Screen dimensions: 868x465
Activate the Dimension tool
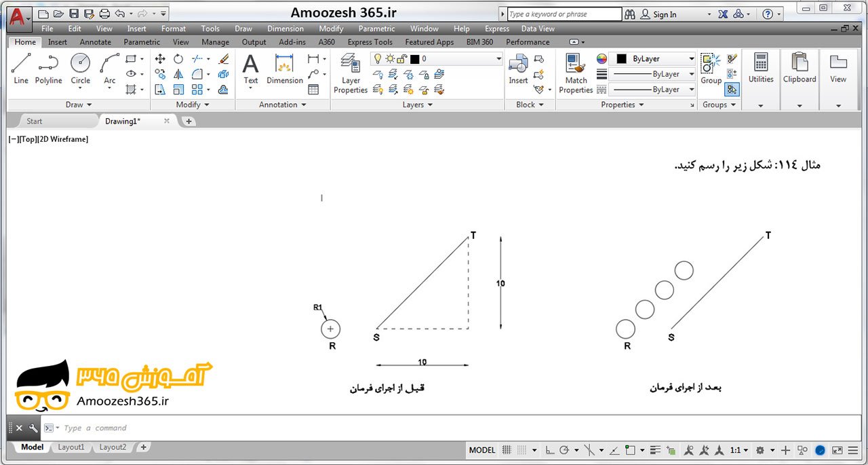[x=285, y=69]
